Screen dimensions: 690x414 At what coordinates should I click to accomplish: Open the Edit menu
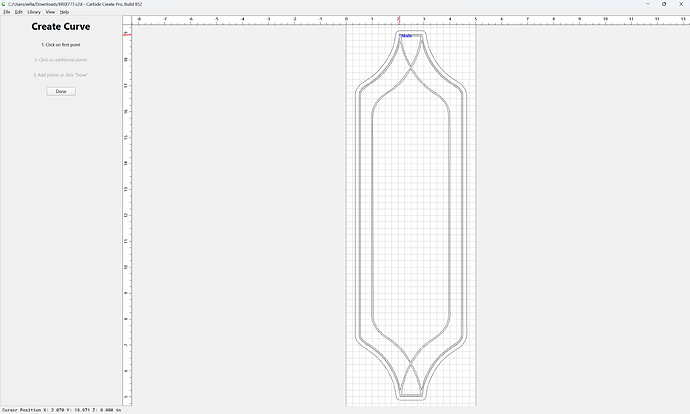(x=18, y=12)
